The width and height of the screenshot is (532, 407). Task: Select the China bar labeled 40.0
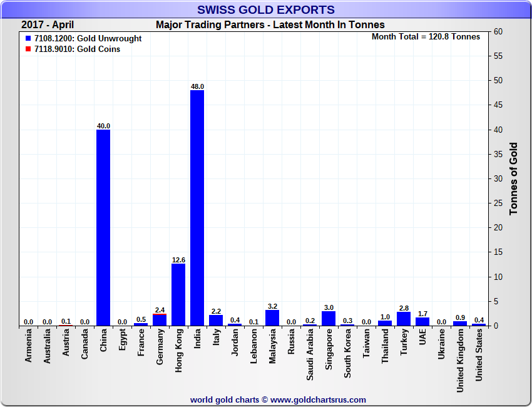click(103, 228)
